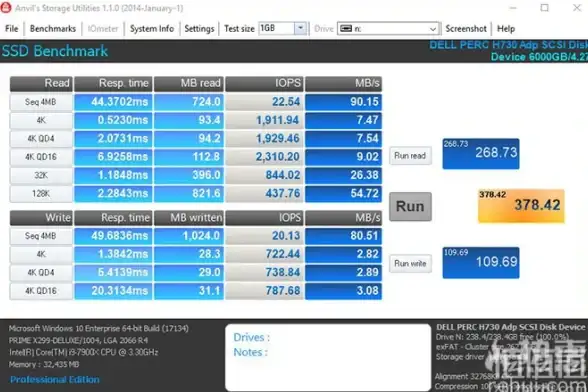Open the System Info menu
Image resolution: width=588 pixels, height=392 pixels.
tap(152, 29)
